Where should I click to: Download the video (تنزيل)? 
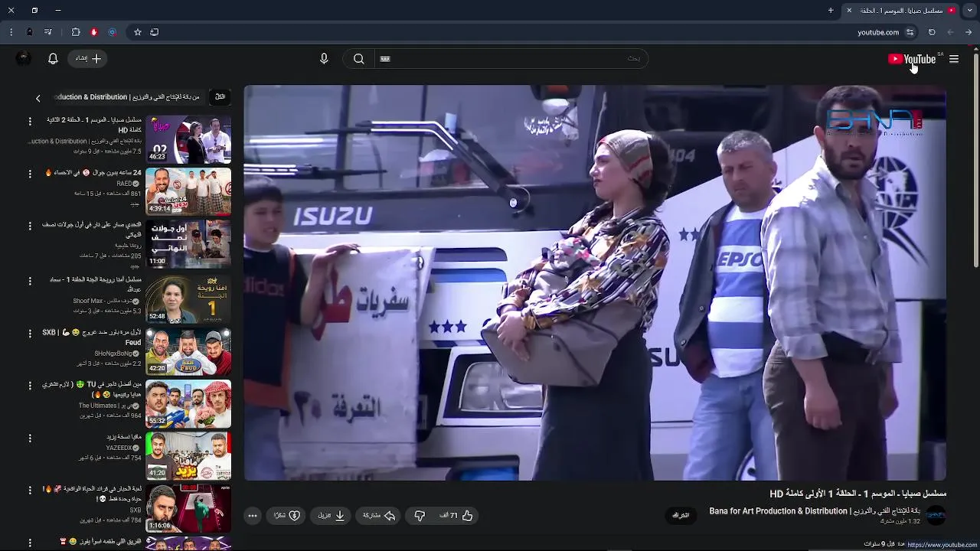332,516
